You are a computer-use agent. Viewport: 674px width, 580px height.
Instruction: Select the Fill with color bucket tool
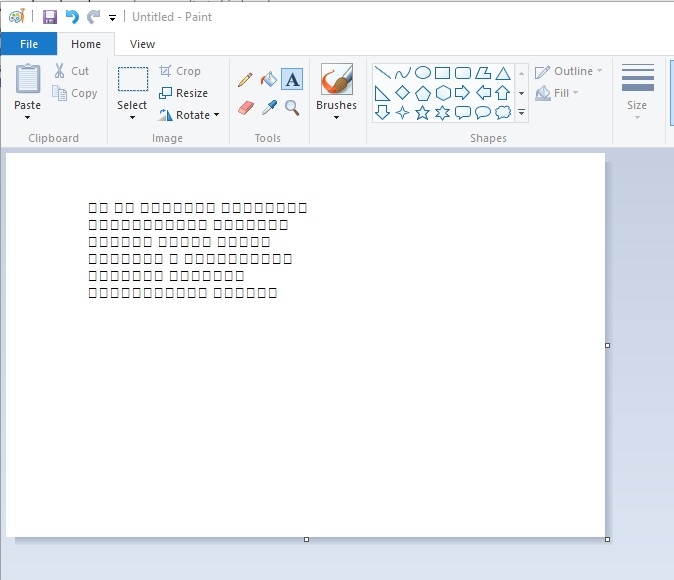(x=269, y=79)
